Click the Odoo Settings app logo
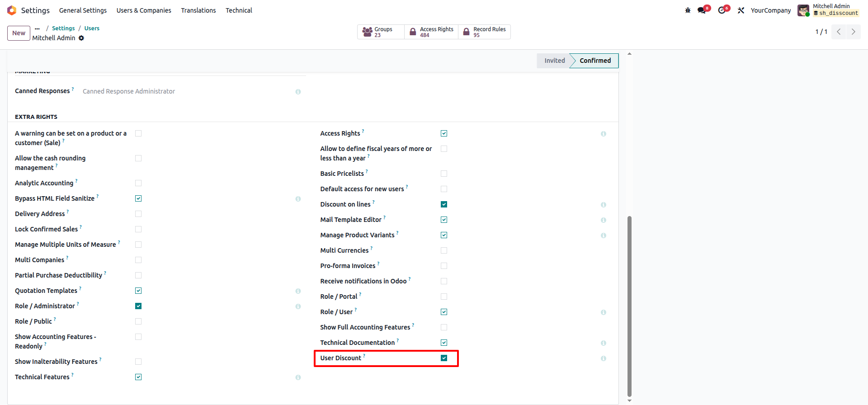Viewport: 868px width, 405px height. (12, 10)
